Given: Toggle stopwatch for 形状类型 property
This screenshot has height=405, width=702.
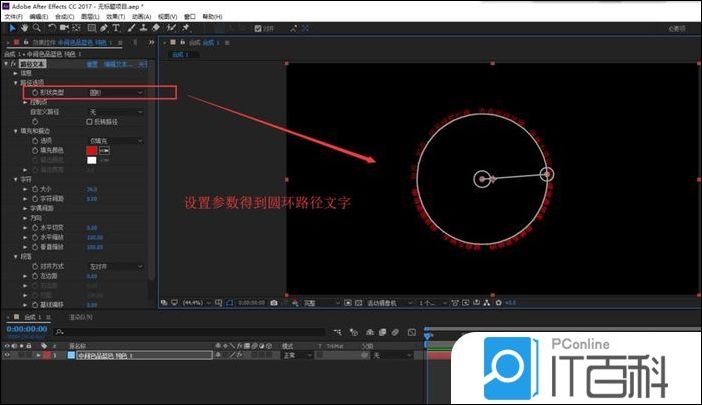Looking at the screenshot, I should point(35,93).
